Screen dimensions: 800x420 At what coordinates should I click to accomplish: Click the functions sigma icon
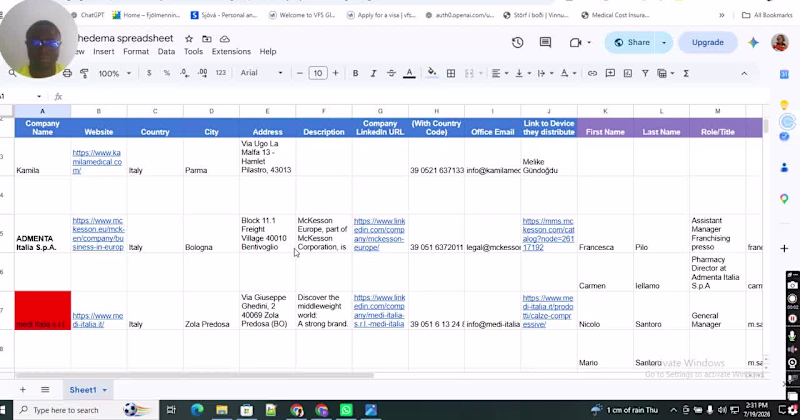[x=686, y=73]
